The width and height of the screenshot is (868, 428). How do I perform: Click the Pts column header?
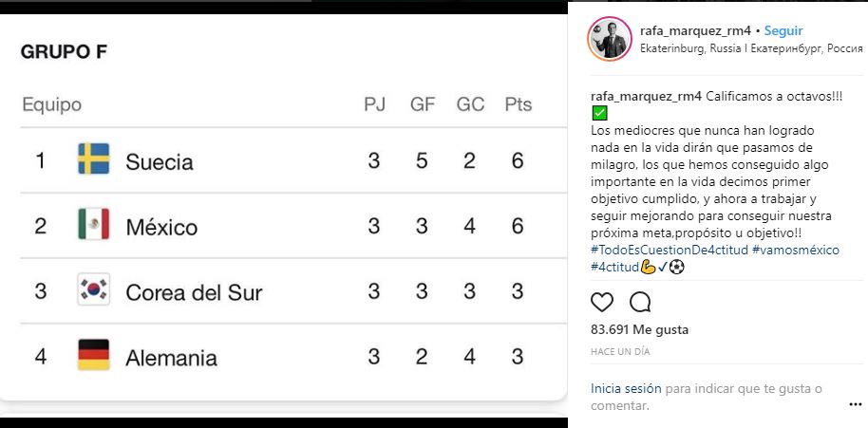tap(518, 104)
